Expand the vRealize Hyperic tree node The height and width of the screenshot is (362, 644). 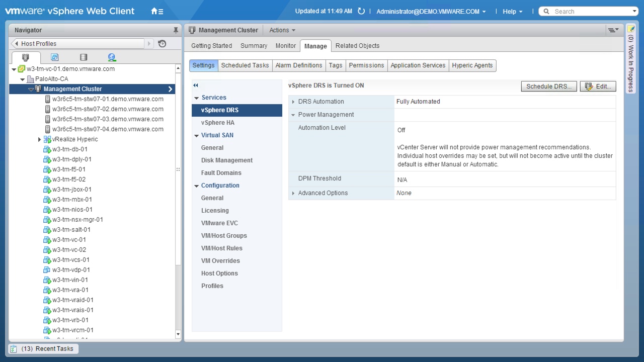[x=39, y=139]
